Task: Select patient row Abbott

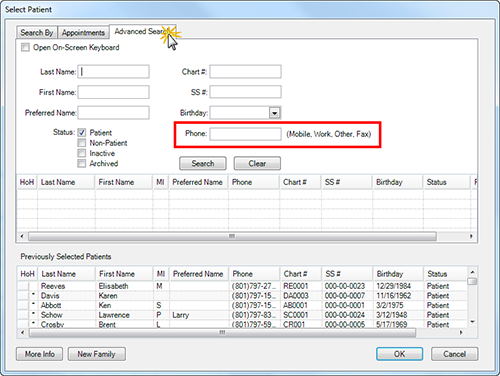Action: 242,305
